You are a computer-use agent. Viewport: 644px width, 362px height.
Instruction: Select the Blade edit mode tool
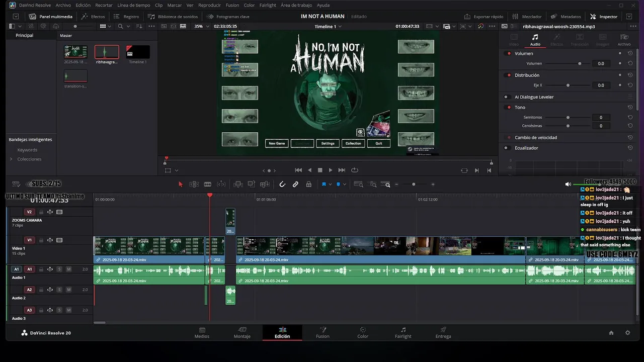[x=207, y=185]
